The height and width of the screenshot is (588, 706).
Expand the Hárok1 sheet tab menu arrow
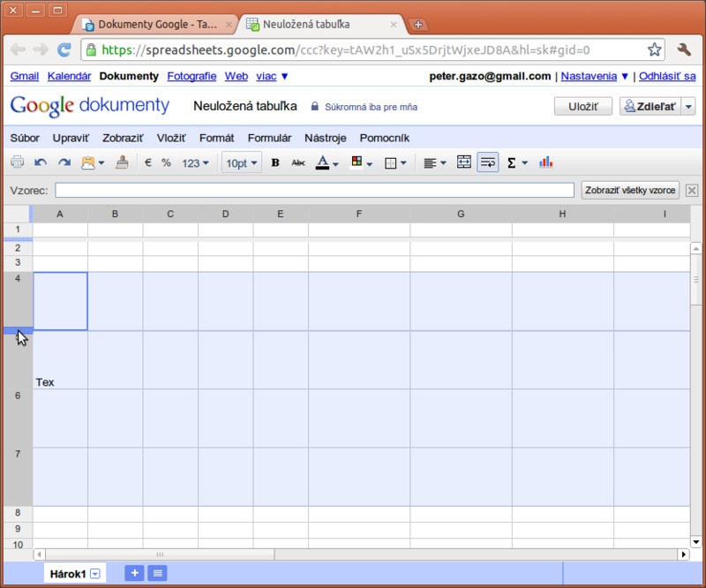coord(95,574)
